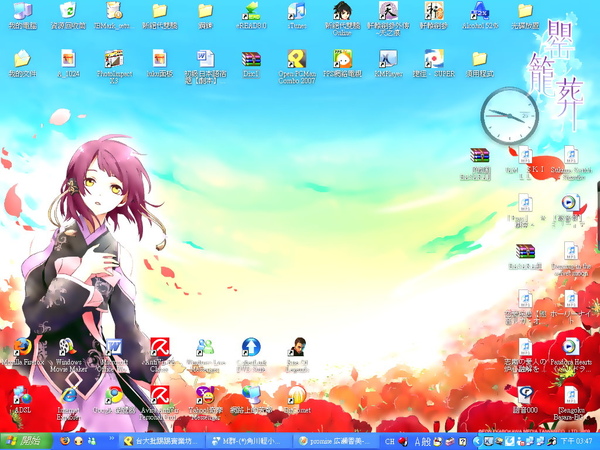Open the RAR archive below the clock
The height and width of the screenshot is (450, 600).
tap(480, 163)
